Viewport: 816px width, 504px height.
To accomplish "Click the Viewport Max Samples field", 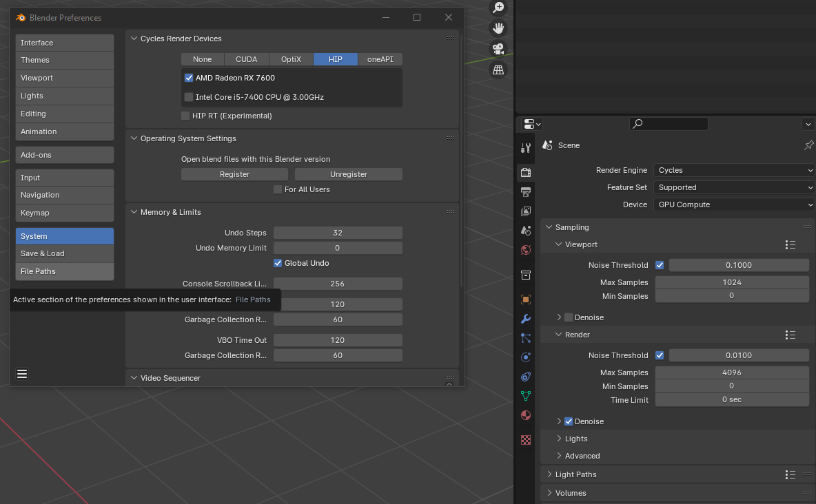I will (732, 282).
